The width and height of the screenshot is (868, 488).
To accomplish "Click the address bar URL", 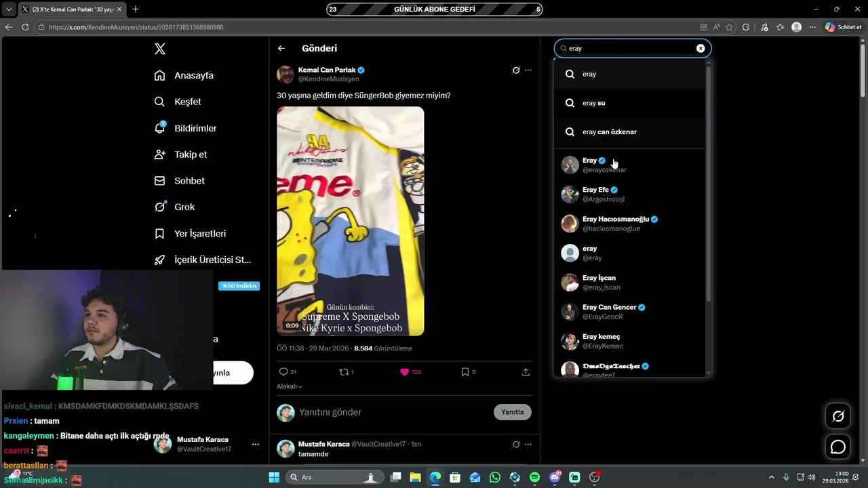I will point(136,27).
